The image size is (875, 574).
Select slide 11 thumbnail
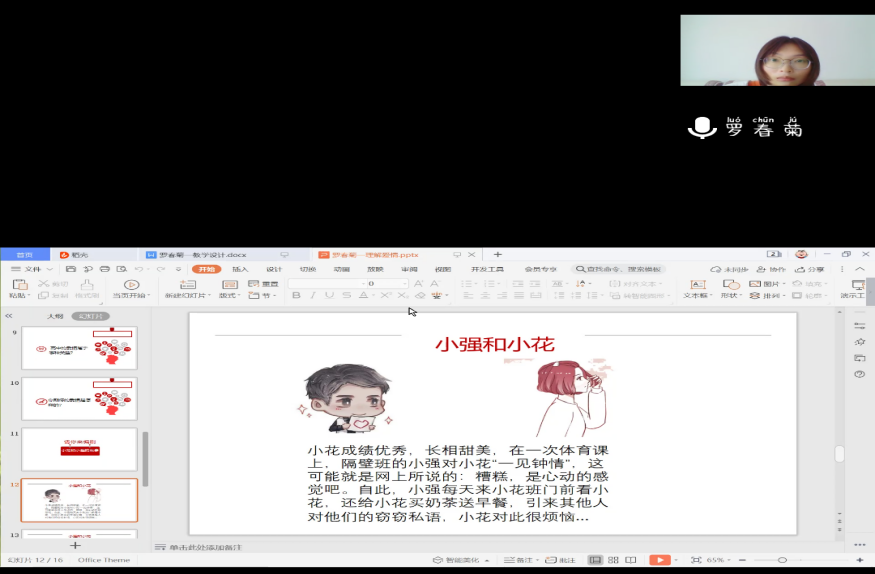click(x=79, y=449)
